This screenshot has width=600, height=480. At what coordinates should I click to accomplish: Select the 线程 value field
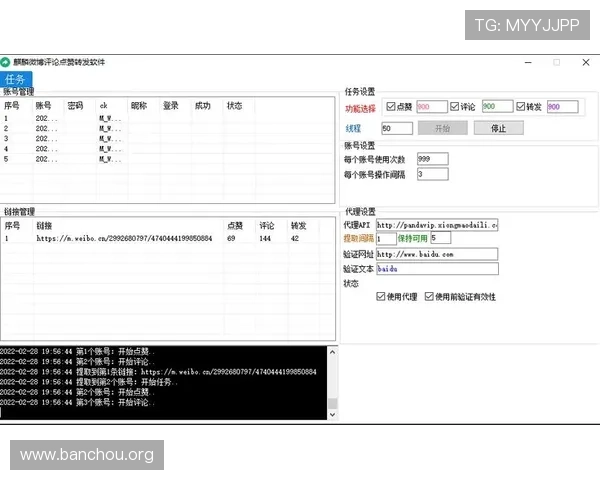click(x=397, y=129)
